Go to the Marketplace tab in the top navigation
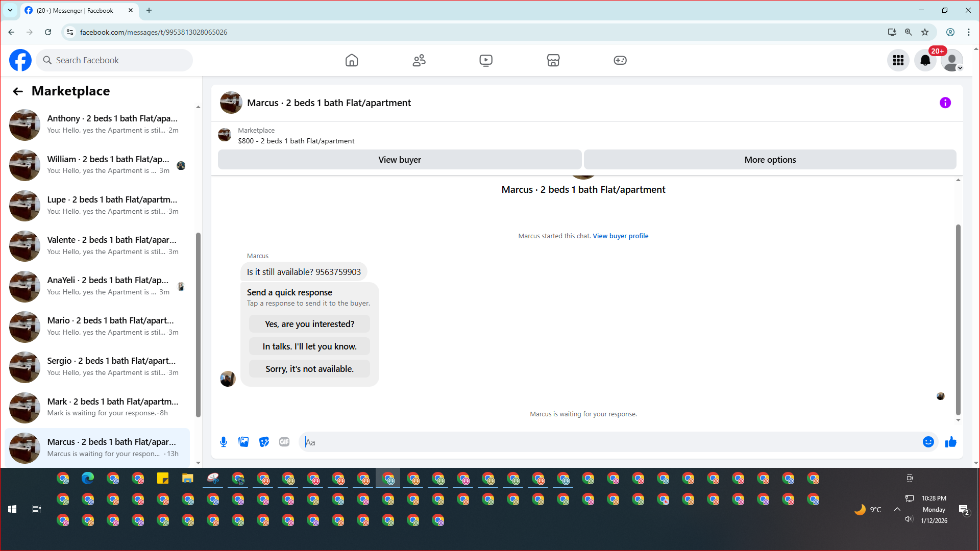The image size is (980, 551). tap(553, 60)
